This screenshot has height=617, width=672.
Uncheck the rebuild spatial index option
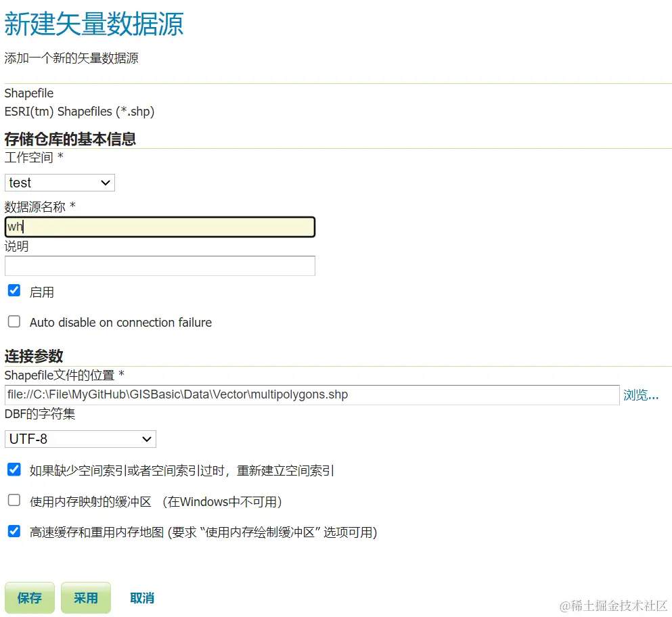pyautogui.click(x=14, y=469)
